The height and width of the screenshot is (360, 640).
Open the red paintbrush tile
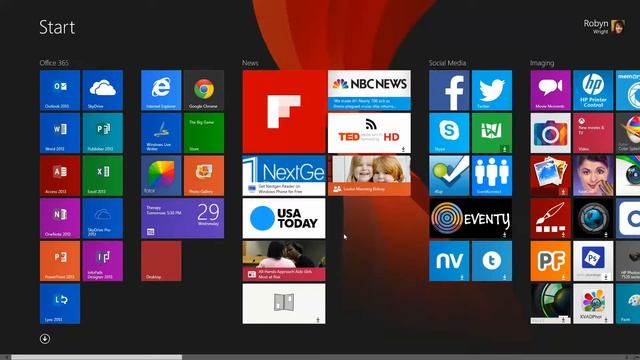point(551,218)
